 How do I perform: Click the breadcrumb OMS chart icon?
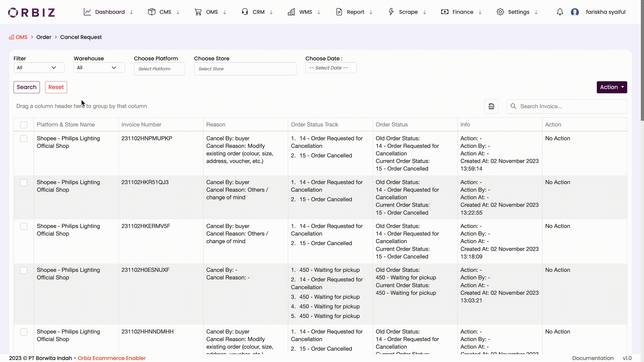11,37
